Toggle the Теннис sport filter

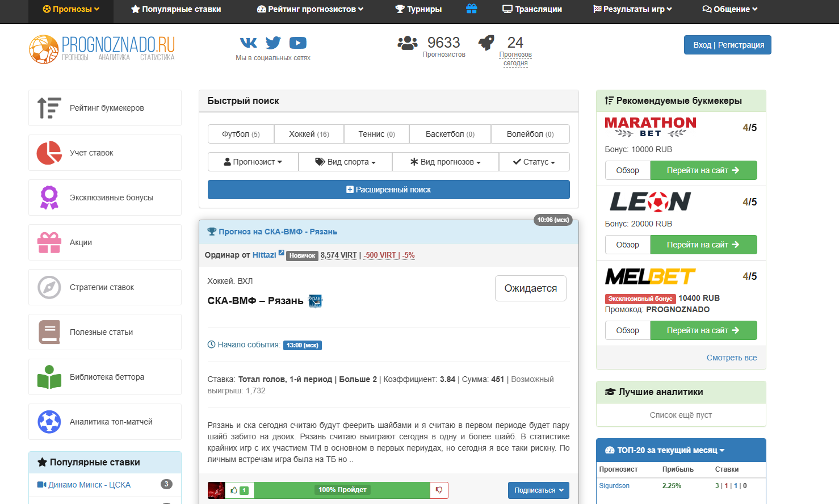376,134
